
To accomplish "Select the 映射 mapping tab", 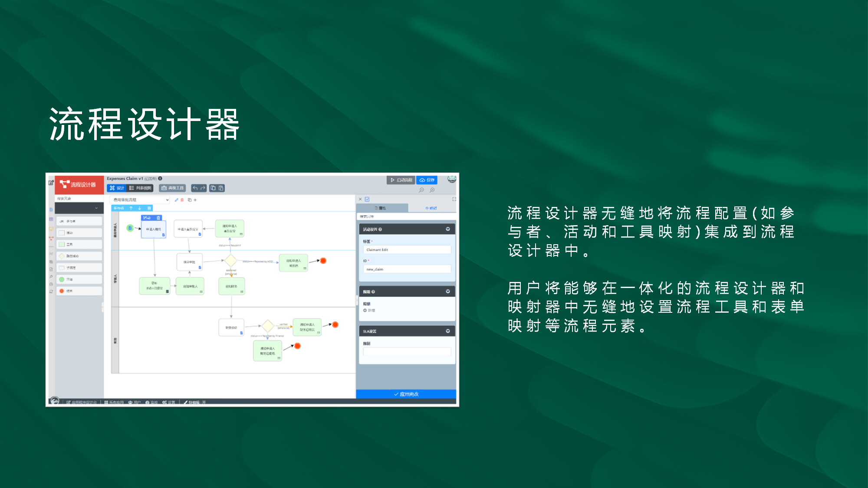I will pos(432,208).
